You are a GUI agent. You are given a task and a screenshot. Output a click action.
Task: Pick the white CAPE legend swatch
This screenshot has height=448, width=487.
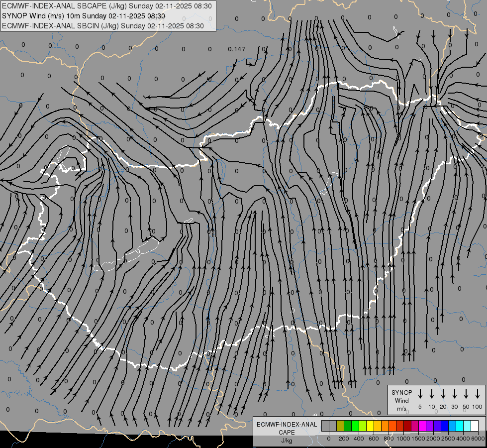475,426
